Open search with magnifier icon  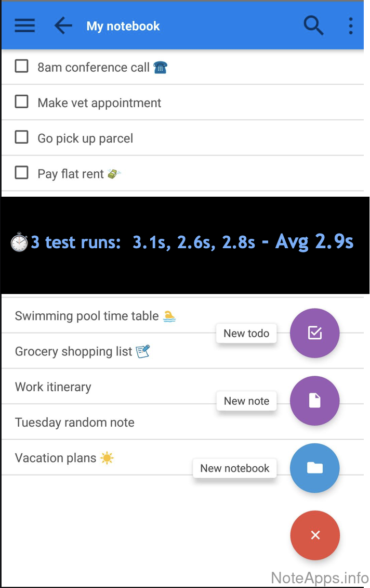click(x=313, y=25)
